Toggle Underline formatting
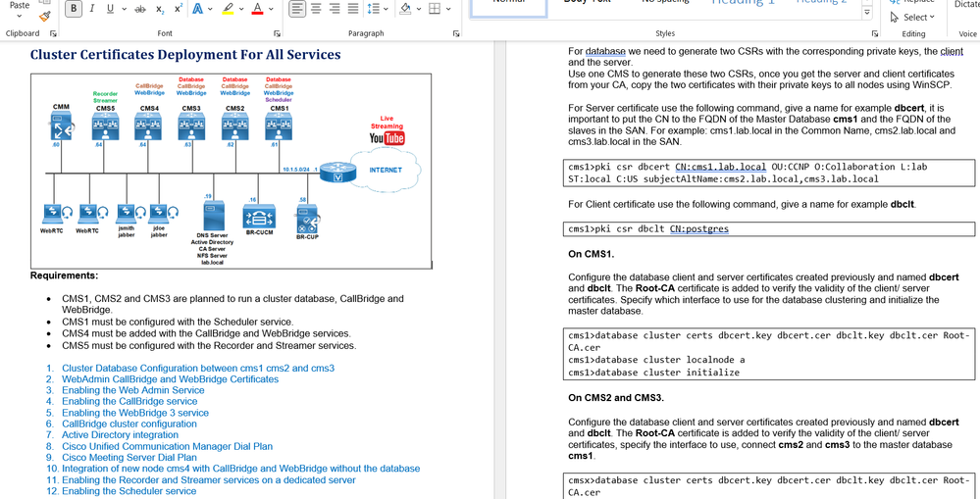Viewport: 980px width, 499px height. 110,9
